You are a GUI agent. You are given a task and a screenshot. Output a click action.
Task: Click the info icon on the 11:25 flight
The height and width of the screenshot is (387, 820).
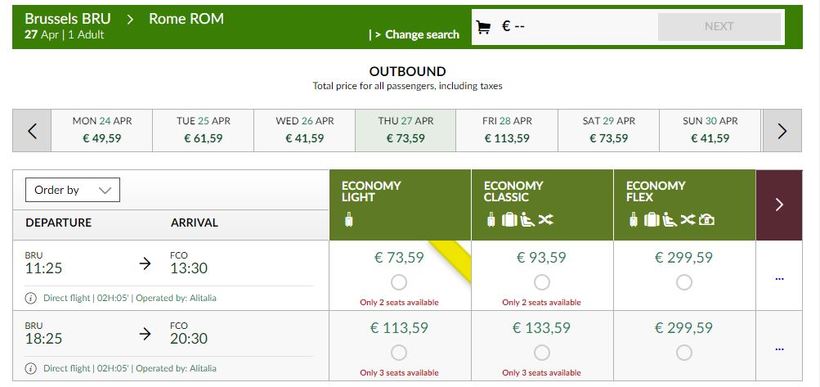tap(31, 298)
